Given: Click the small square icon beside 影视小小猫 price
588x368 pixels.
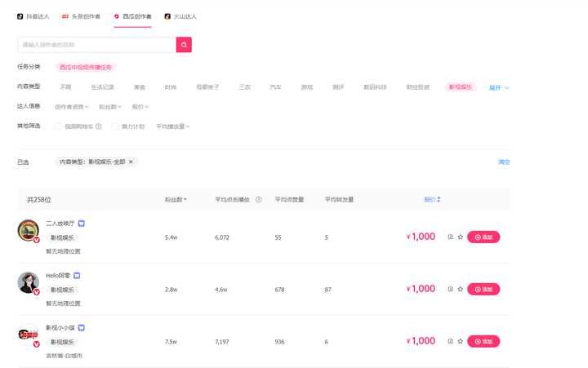Looking at the screenshot, I should tap(450, 341).
